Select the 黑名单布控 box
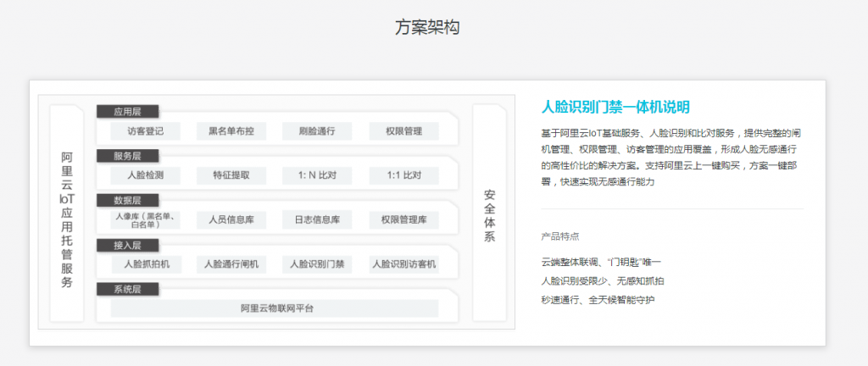868x366 pixels. pyautogui.click(x=231, y=131)
